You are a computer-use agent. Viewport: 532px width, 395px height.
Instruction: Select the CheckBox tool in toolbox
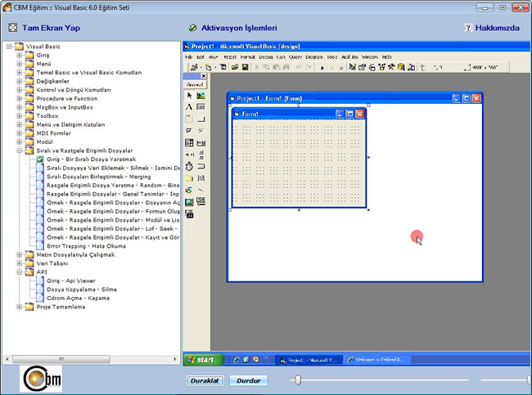point(190,131)
